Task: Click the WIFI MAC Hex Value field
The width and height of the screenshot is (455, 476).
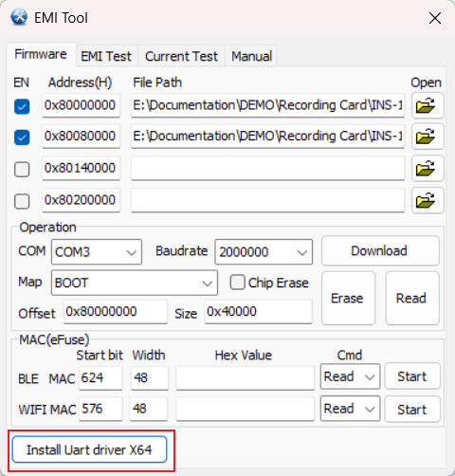Action: [x=246, y=409]
